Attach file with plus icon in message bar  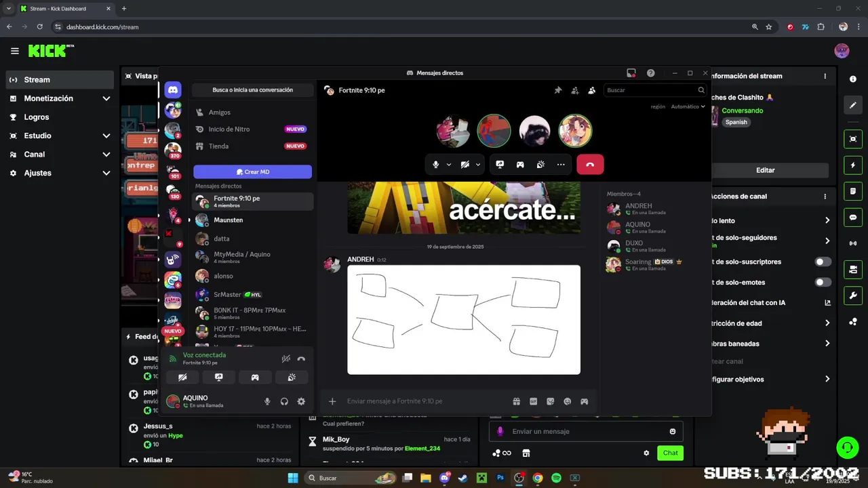[x=332, y=401]
